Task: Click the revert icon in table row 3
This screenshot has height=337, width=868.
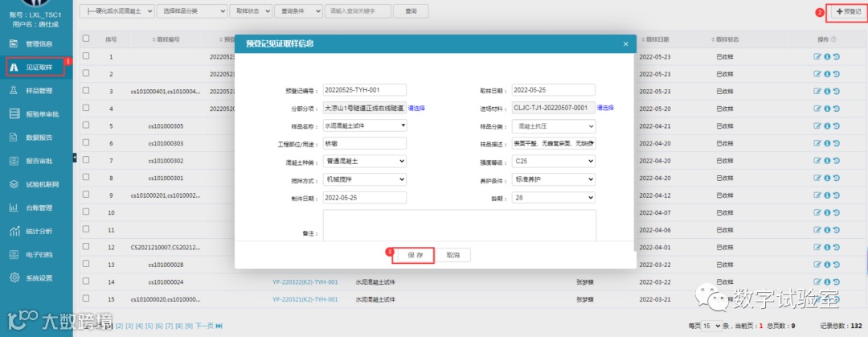Action: [x=837, y=91]
